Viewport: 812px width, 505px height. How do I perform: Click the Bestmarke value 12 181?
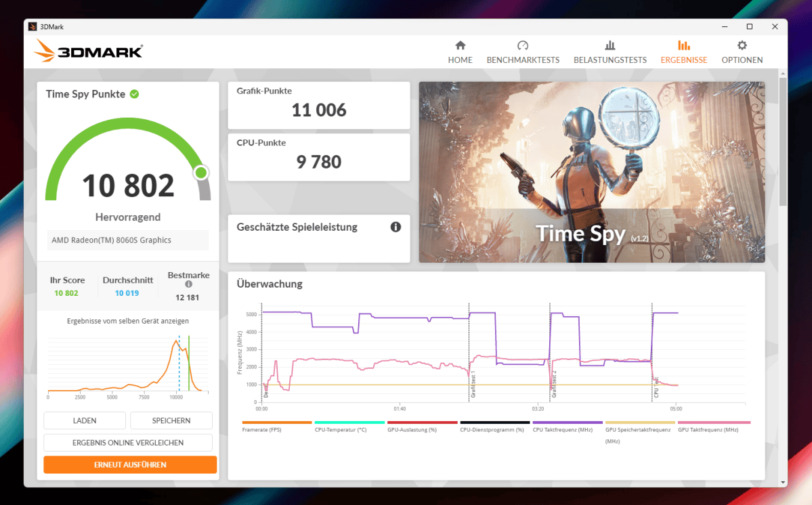pos(187,297)
